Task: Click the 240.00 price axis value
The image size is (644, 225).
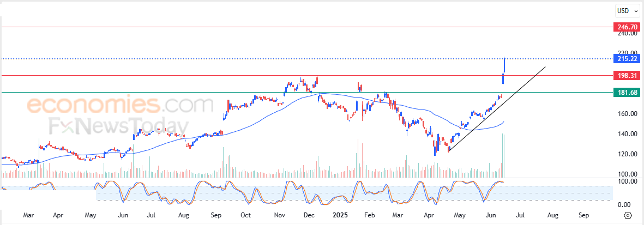Action: [627, 34]
